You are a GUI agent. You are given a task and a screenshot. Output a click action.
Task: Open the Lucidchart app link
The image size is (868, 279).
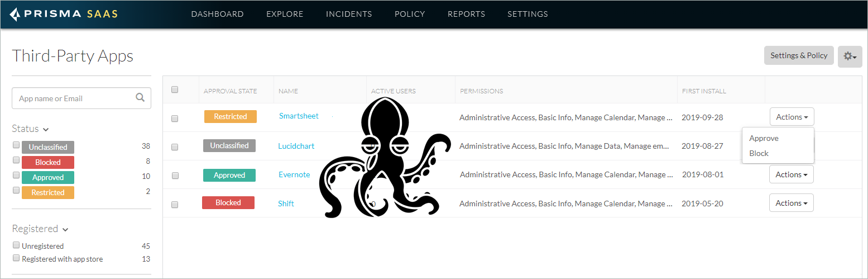[296, 146]
